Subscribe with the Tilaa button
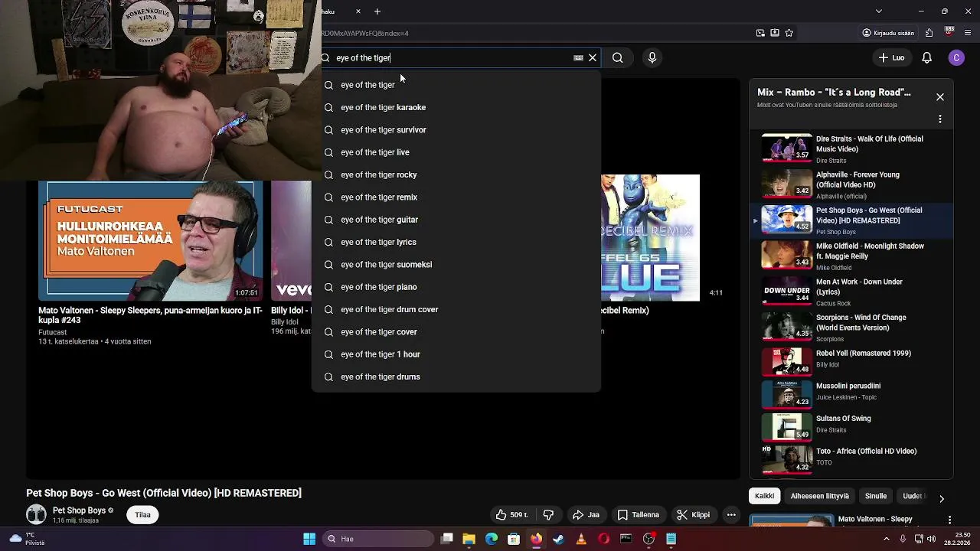Image resolution: width=980 pixels, height=551 pixels. tap(143, 515)
